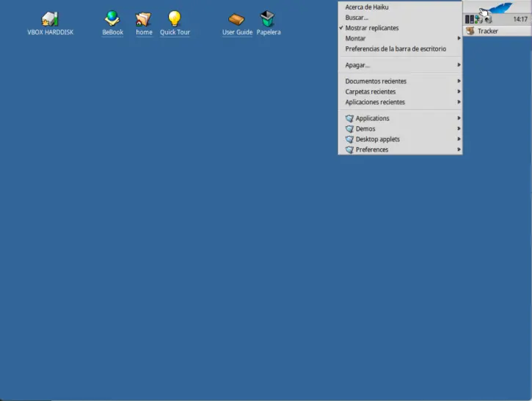532x401 pixels.
Task: Click the Quick Tour label text
Action: 175,32
